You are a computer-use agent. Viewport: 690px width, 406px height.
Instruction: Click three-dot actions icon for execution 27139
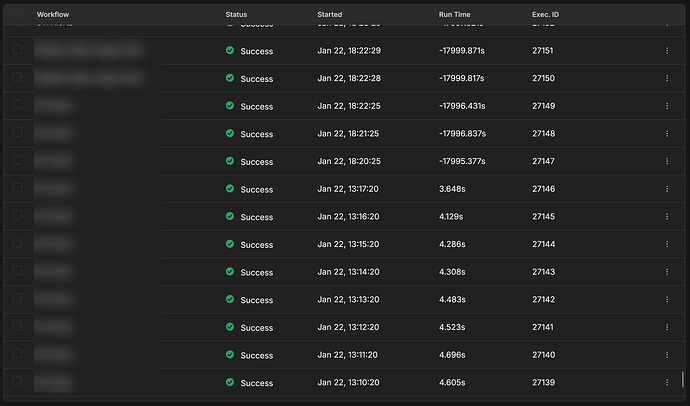tap(667, 383)
